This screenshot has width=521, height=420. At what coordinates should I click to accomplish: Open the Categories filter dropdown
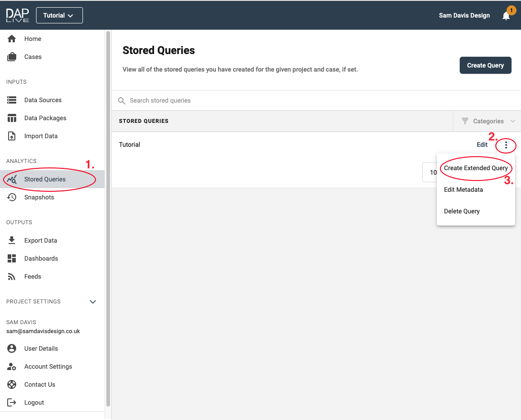click(488, 121)
